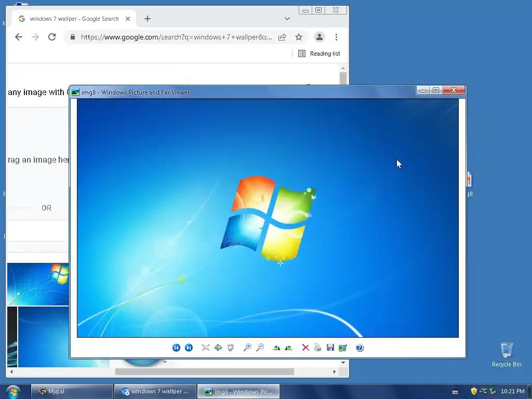Switch to 'windows 7 wallper' taskbar button
Screen dimensions: 532x399
[155, 392]
